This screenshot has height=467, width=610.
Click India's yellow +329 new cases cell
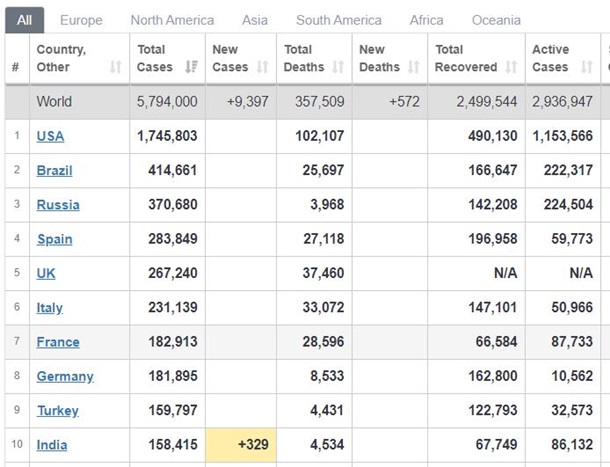[241, 445]
